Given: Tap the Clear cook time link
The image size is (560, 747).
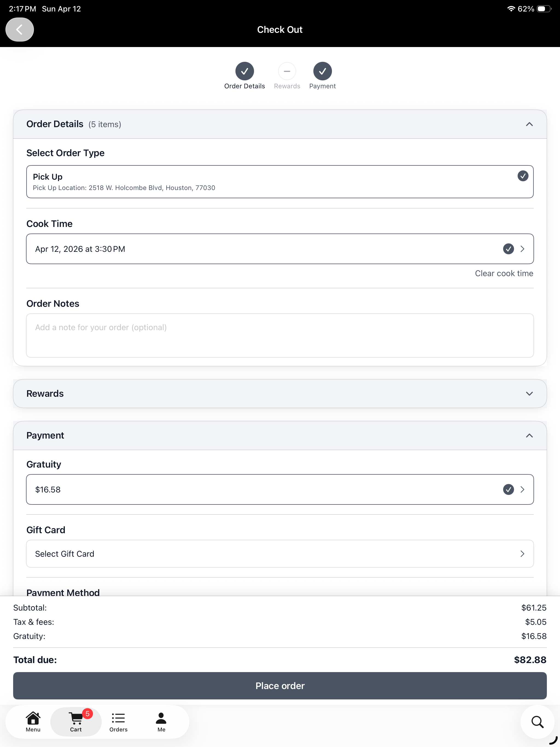Looking at the screenshot, I should (504, 273).
